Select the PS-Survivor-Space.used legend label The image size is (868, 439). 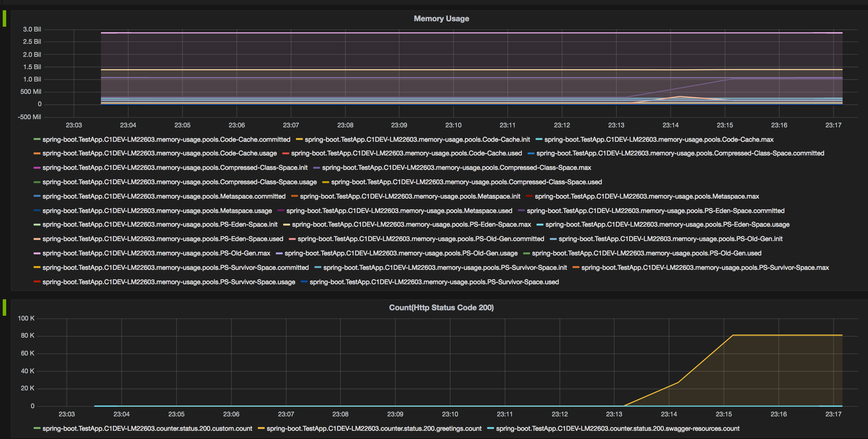click(434, 282)
